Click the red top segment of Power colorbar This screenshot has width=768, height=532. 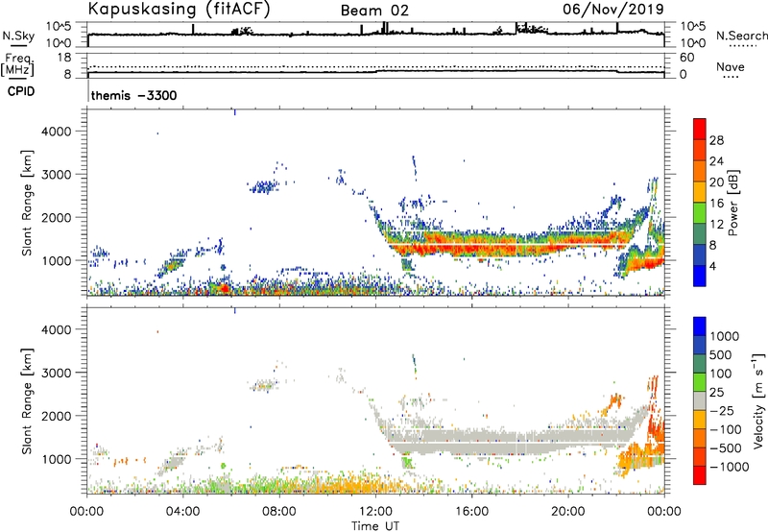tap(700, 129)
